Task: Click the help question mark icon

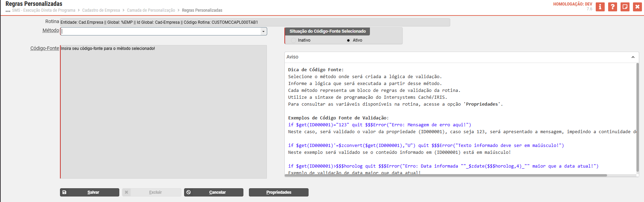Action: (x=612, y=7)
